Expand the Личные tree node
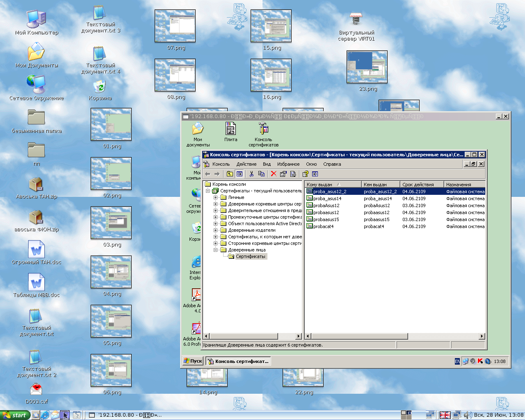This screenshot has height=420, width=525. [x=215, y=197]
